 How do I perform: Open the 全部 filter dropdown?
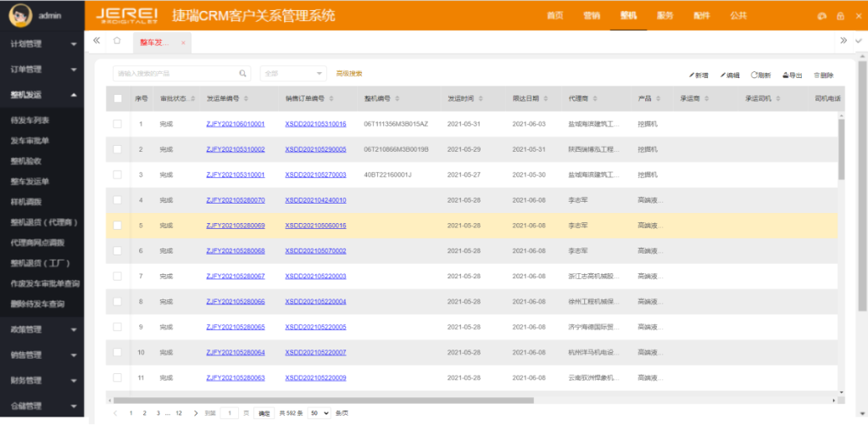[293, 74]
